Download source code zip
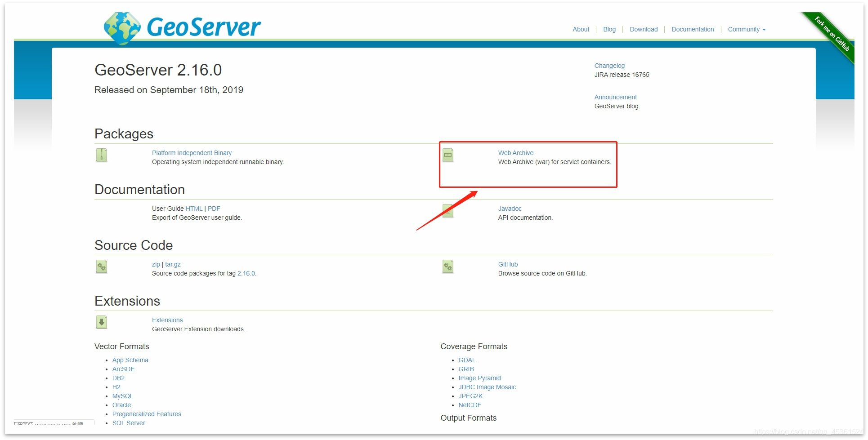 156,264
